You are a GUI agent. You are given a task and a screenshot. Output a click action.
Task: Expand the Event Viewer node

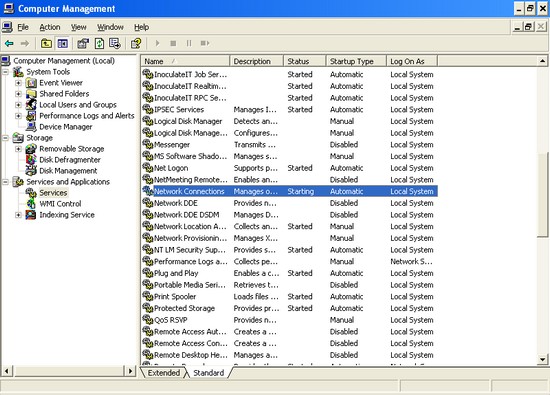pyautogui.click(x=18, y=83)
